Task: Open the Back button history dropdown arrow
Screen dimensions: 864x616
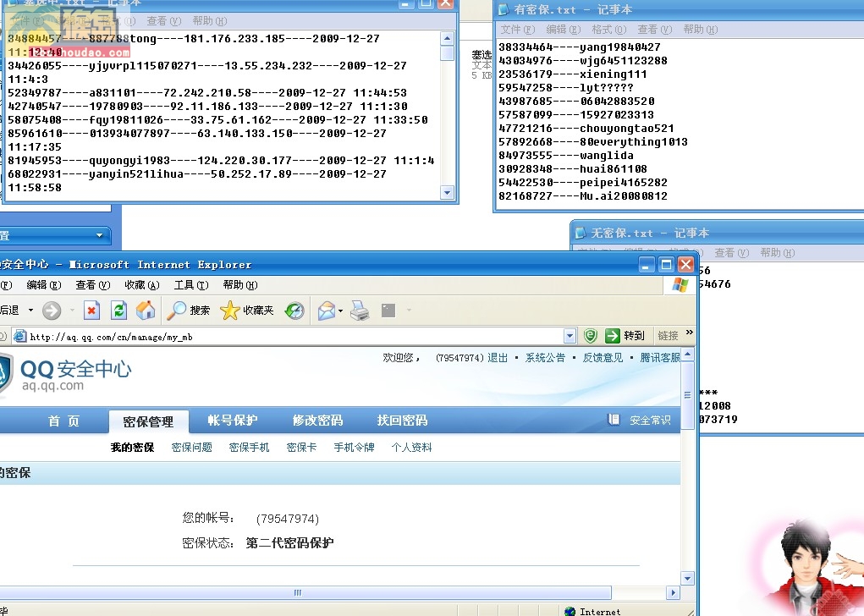Action: [30, 311]
